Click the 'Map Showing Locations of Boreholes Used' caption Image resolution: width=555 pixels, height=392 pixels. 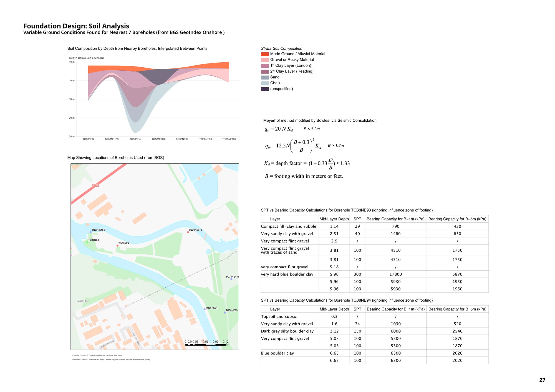pyautogui.click(x=116, y=157)
